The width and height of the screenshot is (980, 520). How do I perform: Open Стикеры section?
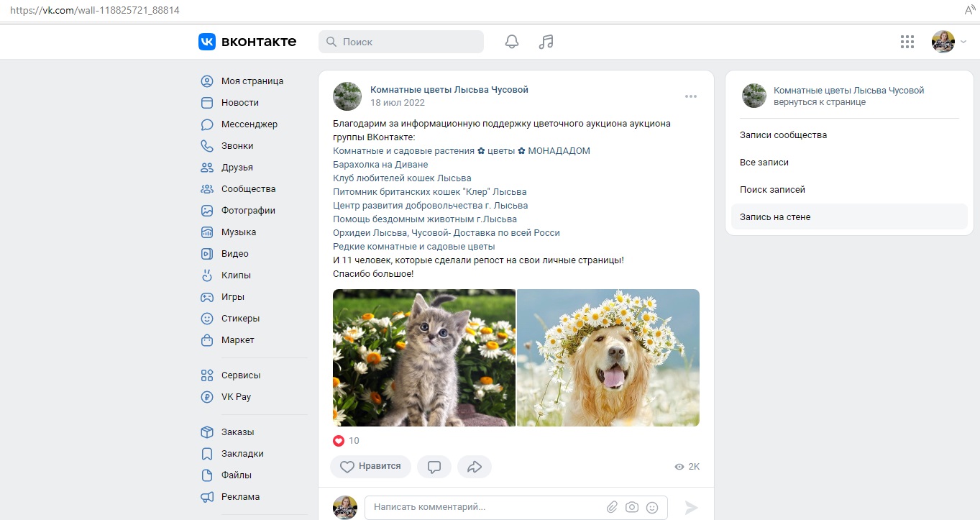coord(241,319)
